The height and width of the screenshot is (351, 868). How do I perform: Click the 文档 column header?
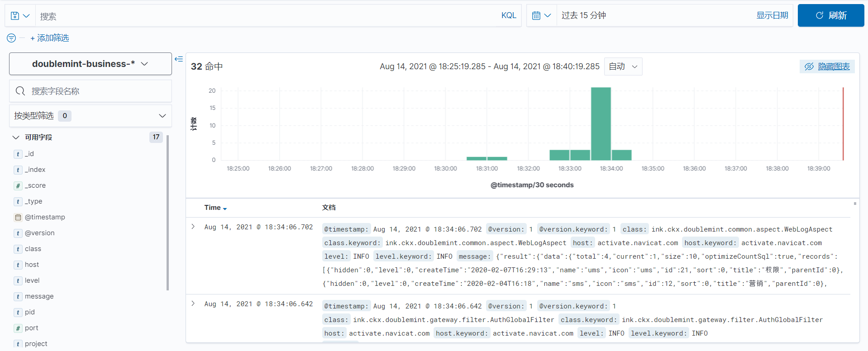click(x=329, y=208)
